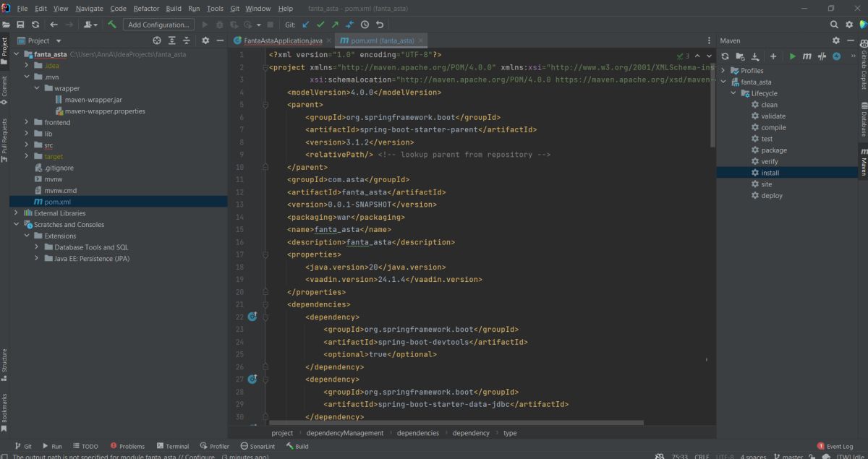
Task: Click Git update project blue arrow
Action: 306,25
